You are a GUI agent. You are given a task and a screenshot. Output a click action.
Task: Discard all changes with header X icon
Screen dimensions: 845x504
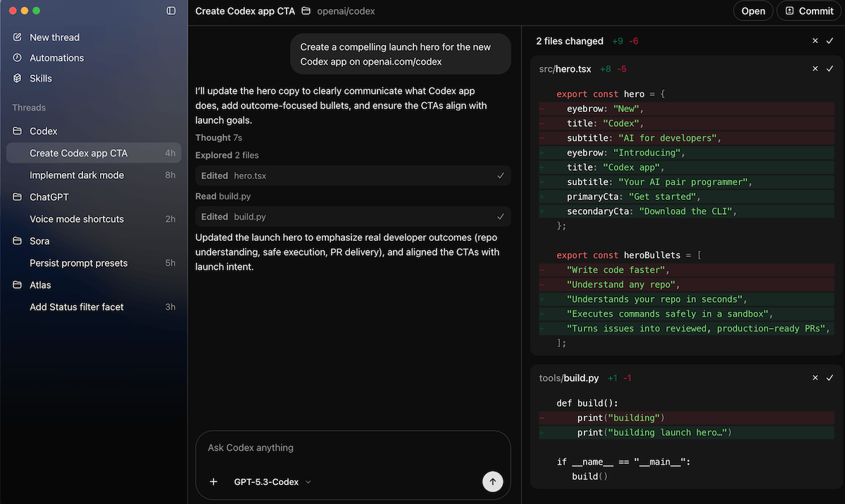point(815,41)
